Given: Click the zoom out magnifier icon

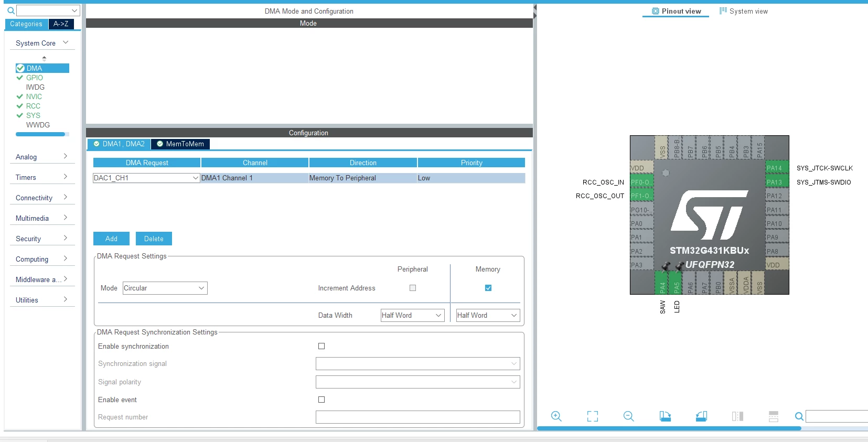Looking at the screenshot, I should (x=629, y=416).
